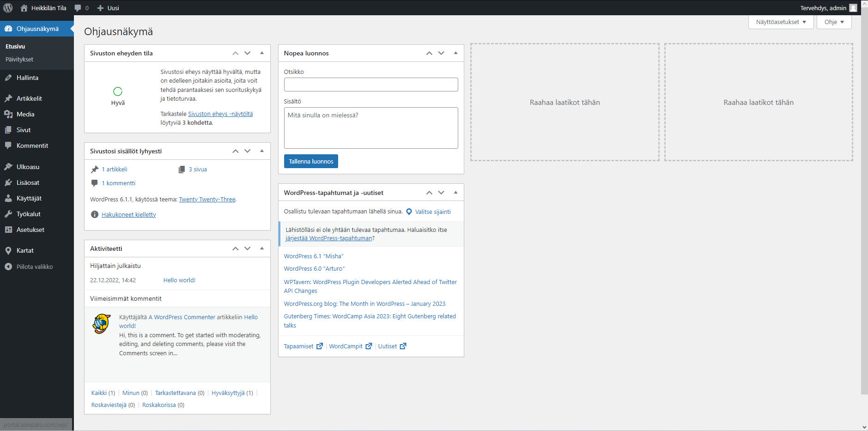This screenshot has height=431, width=868.
Task: Click the commenter avatar in Aktiviteetti
Action: pyautogui.click(x=102, y=324)
